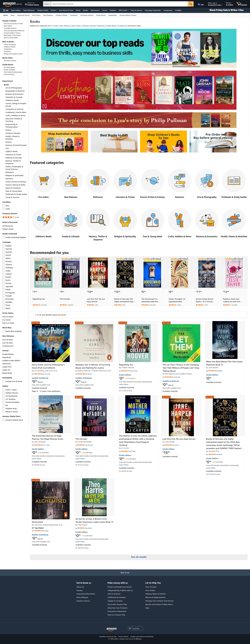Expand Alchemised rating breakdown chevron
250x644 pixels.
tap(43, 531)
